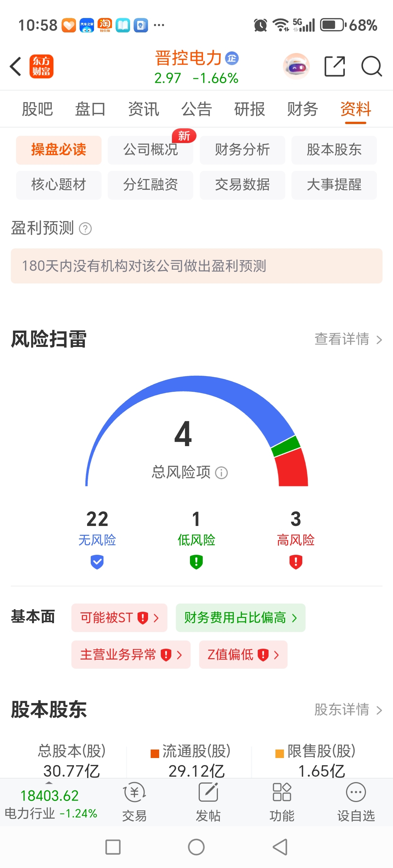Tap the back arrow icon

coord(16,66)
